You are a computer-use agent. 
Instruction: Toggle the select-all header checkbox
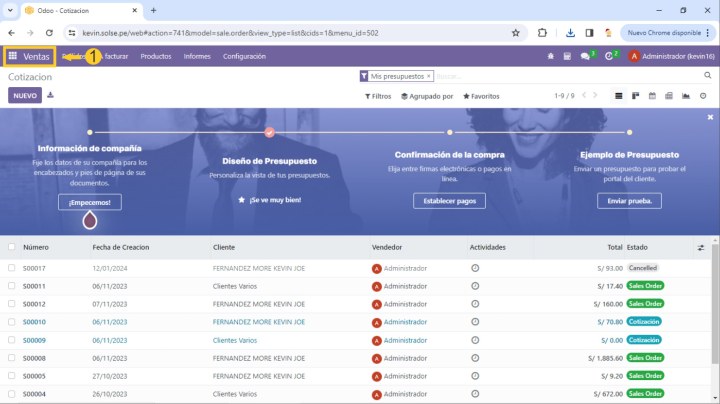click(x=12, y=247)
